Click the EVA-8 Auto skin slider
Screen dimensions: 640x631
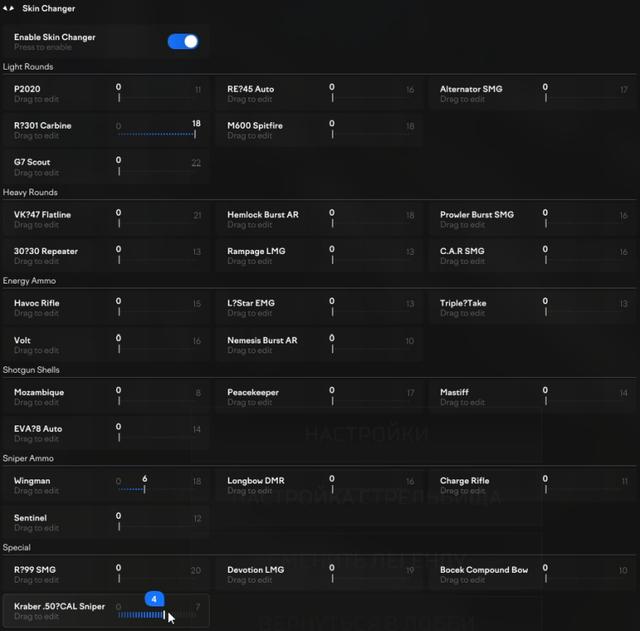tap(158, 438)
